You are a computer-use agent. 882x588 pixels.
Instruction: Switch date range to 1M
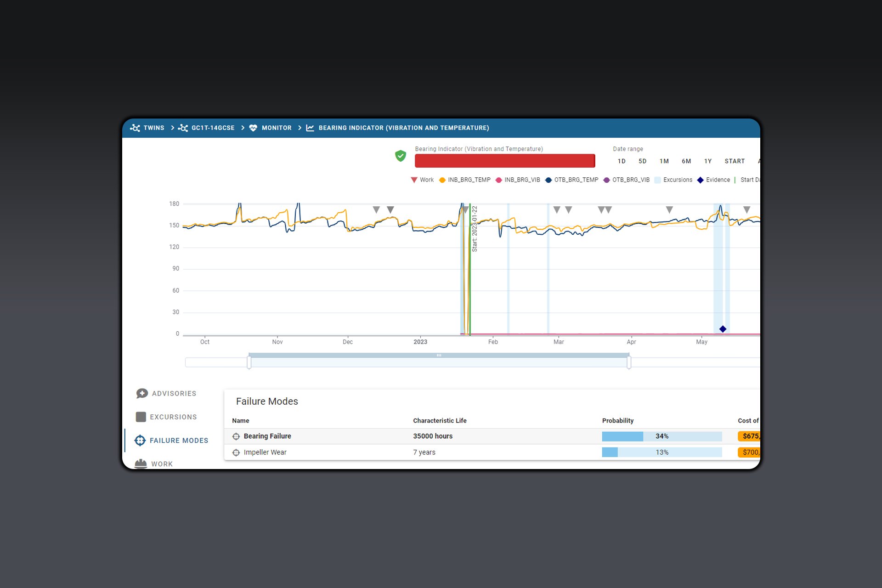(664, 161)
